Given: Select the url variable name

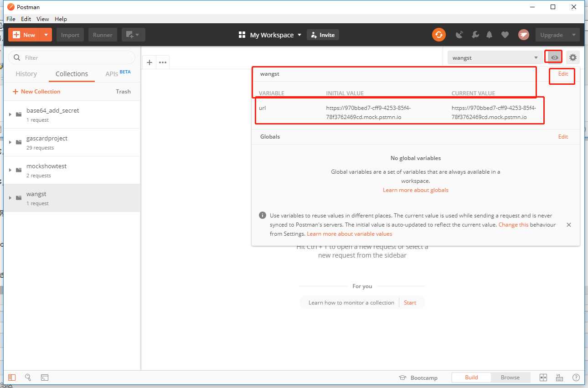Looking at the screenshot, I should pos(262,109).
